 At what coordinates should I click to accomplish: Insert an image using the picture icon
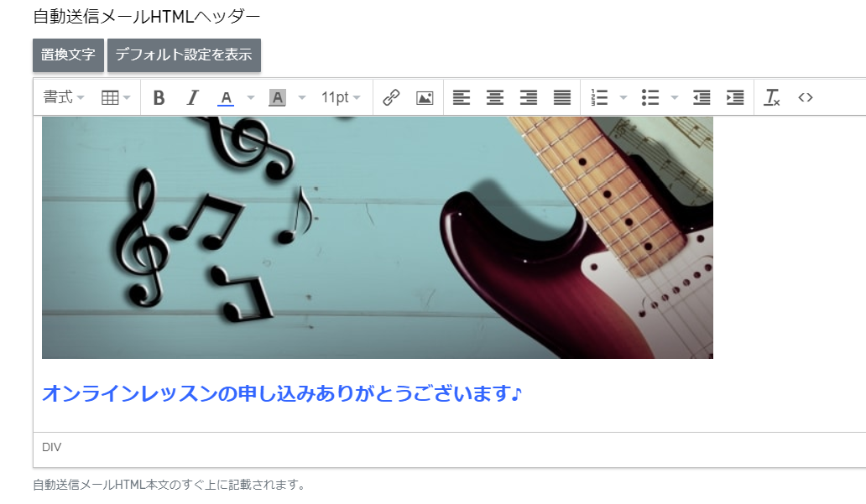click(x=425, y=98)
